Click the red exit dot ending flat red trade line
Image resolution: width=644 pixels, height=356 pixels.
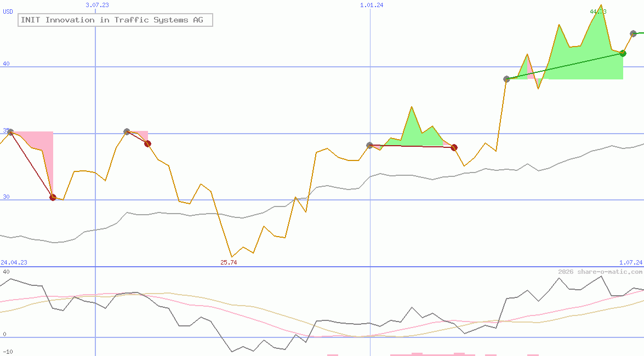454,147
